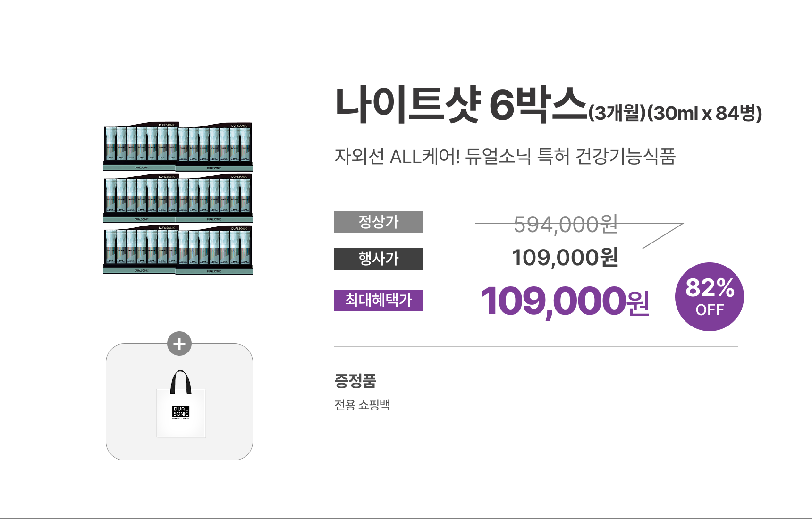Click the crossed-out 594,000원 price

(x=565, y=225)
